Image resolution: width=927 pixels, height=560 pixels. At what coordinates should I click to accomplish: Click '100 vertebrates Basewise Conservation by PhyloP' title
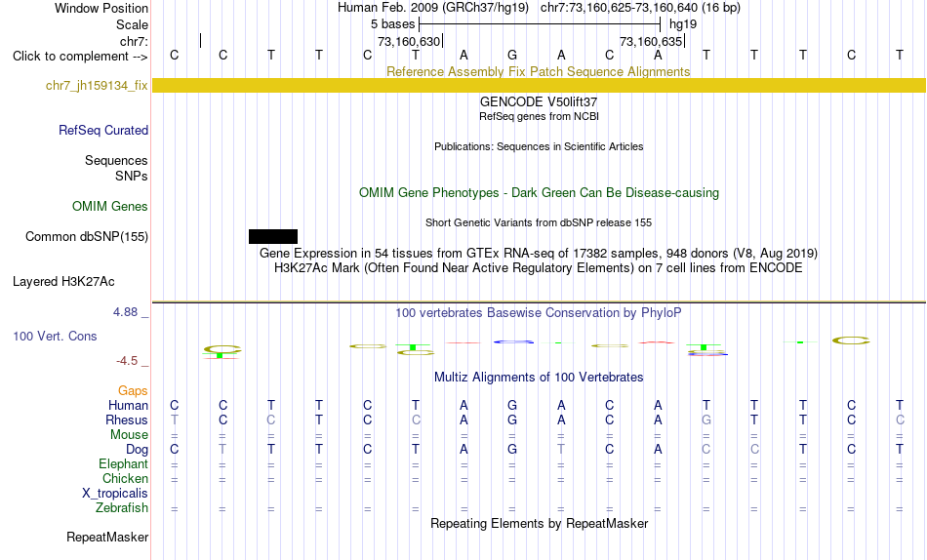tap(539, 313)
